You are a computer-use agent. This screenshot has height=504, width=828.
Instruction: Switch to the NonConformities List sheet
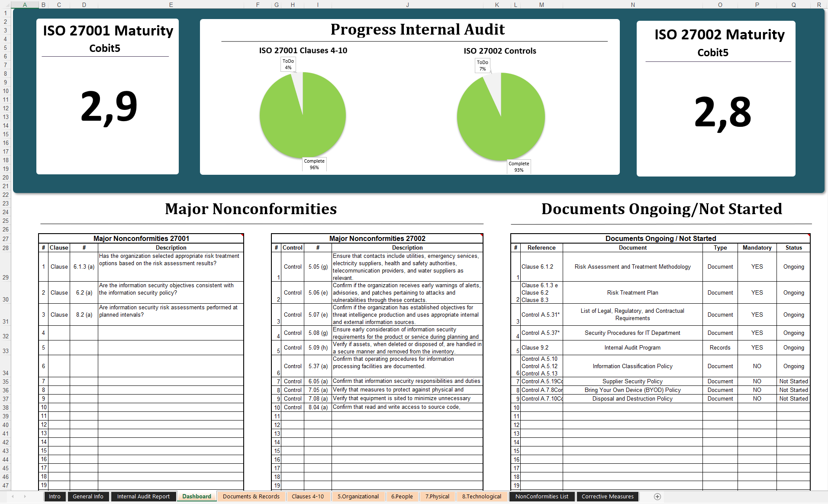(541, 496)
